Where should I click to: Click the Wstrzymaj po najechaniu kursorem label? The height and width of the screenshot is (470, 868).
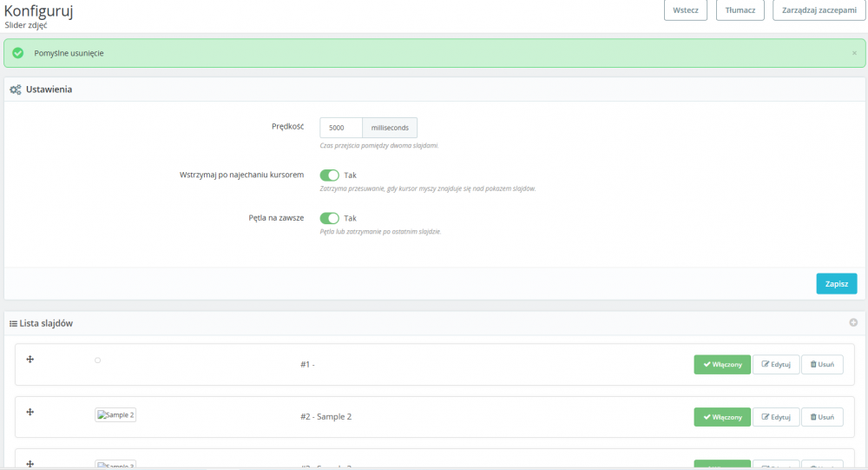tap(241, 175)
